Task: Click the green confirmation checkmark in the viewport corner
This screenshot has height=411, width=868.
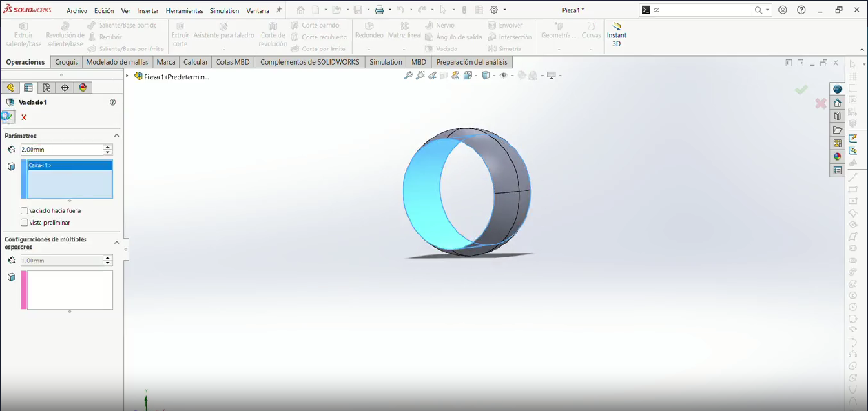Action: coord(800,90)
